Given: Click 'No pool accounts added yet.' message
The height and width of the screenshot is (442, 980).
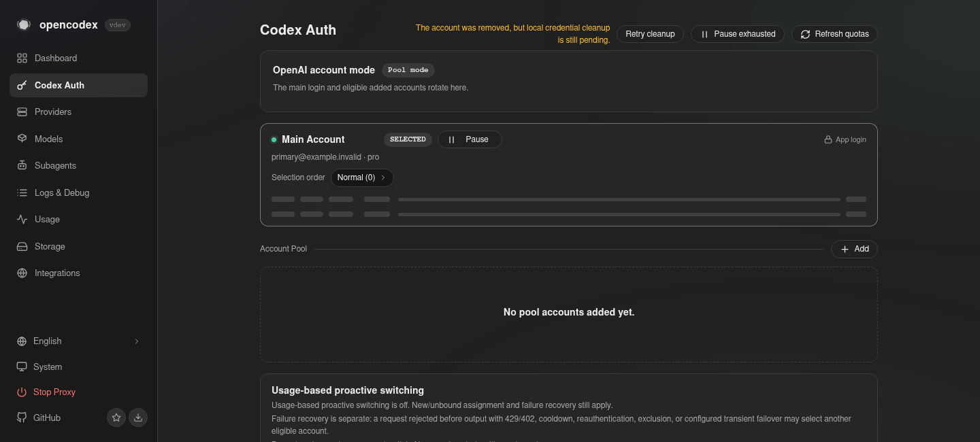Looking at the screenshot, I should click(569, 312).
